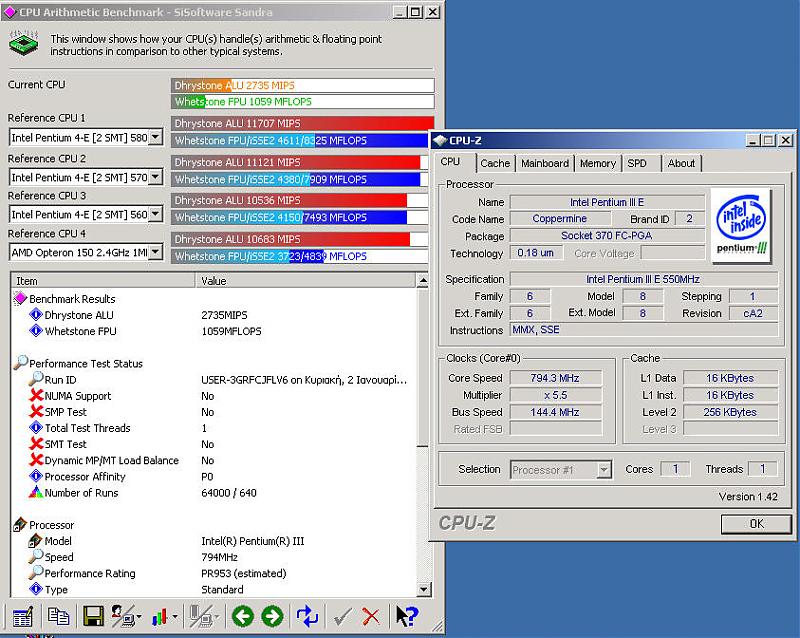Screen dimensions: 800x638
Task: Go back with the green left arrow
Action: [x=242, y=617]
